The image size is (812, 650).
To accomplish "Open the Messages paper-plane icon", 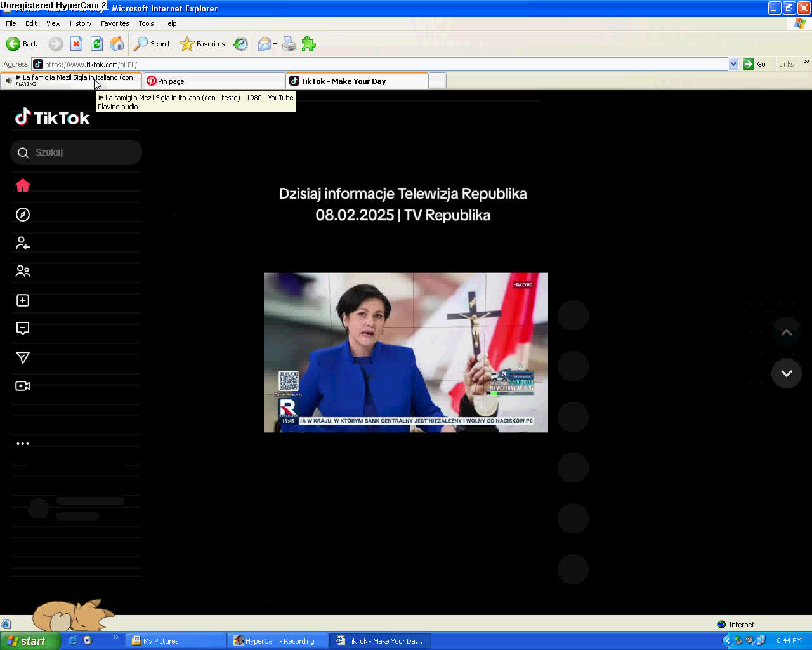I will (23, 358).
